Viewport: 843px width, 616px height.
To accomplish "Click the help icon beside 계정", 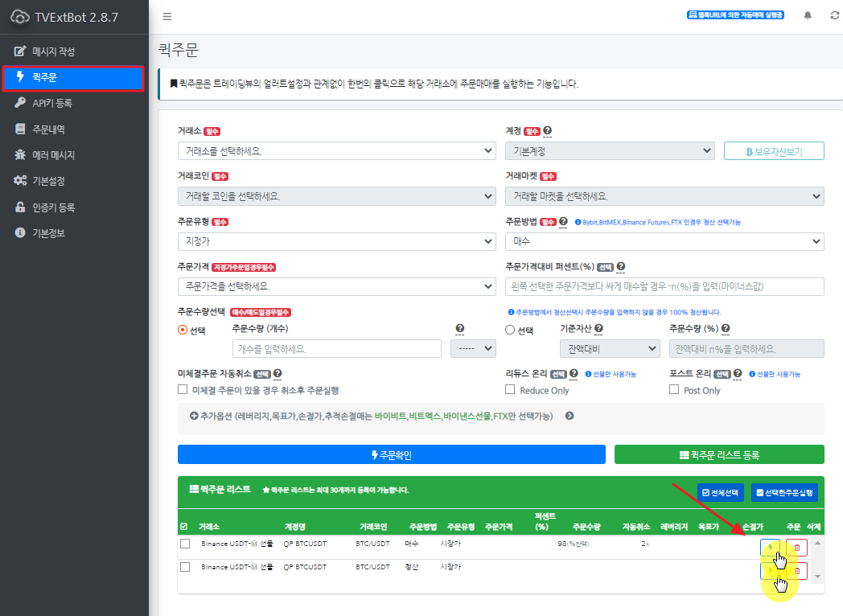I will [x=549, y=130].
